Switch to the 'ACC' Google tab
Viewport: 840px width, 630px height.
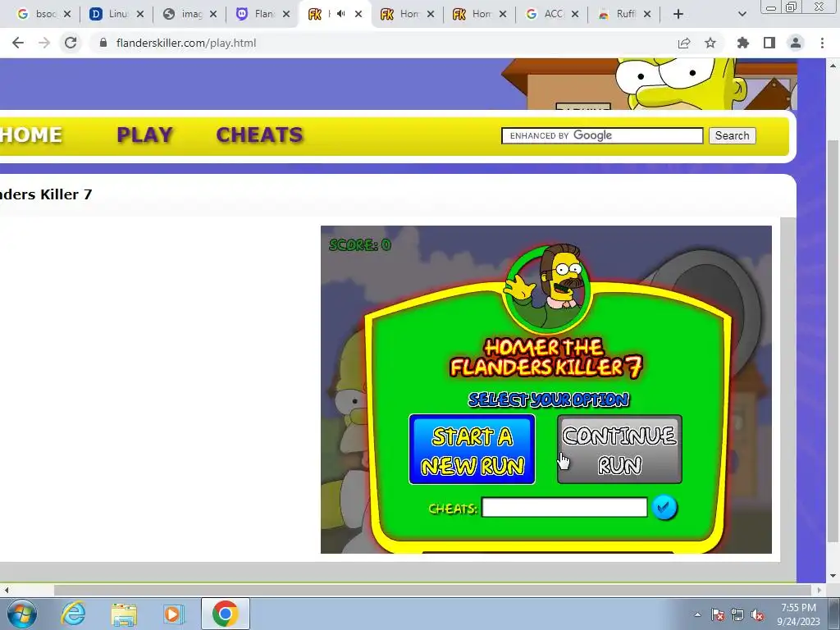tap(546, 15)
